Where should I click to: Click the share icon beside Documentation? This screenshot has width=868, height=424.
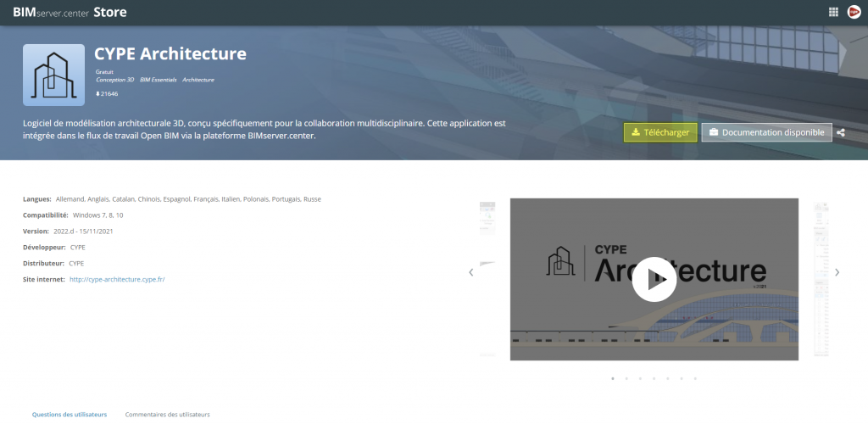[x=841, y=132]
